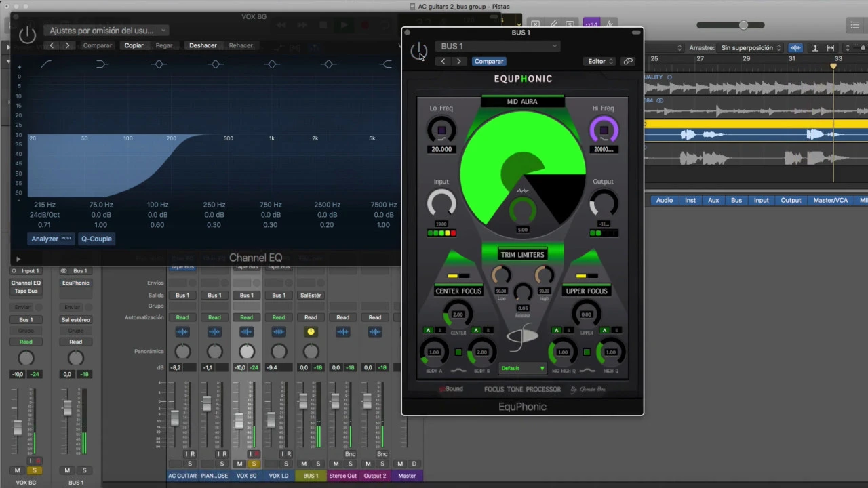Image resolution: width=868 pixels, height=488 pixels.
Task: Click the Channel EQ expand triangle at bottom left
Action: (18, 259)
